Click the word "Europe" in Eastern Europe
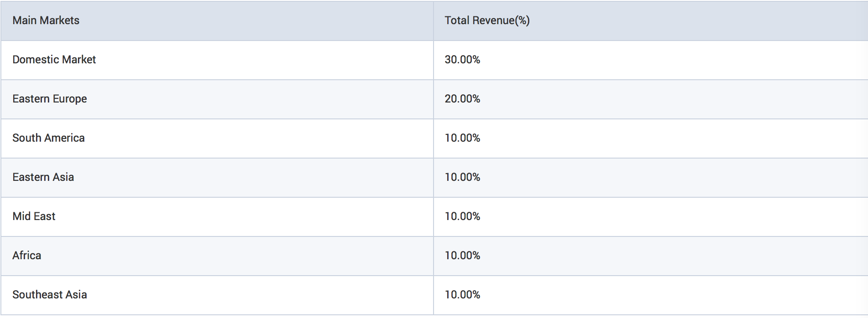Viewport: 868px width, 318px height. [x=70, y=99]
